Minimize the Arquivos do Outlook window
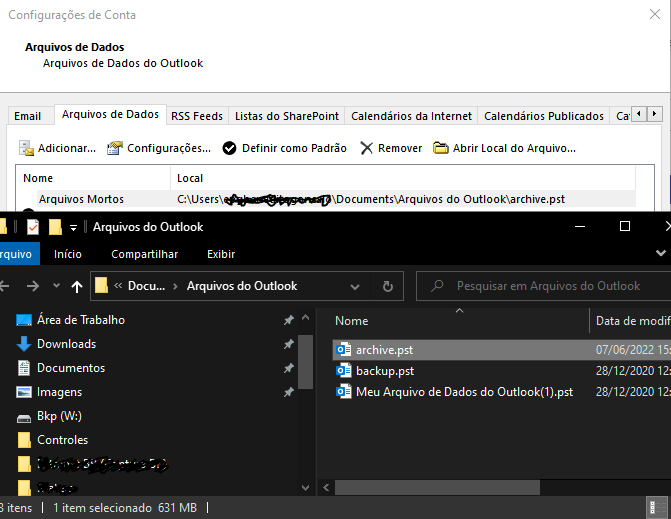Image resolution: width=671 pixels, height=519 pixels. click(x=580, y=226)
